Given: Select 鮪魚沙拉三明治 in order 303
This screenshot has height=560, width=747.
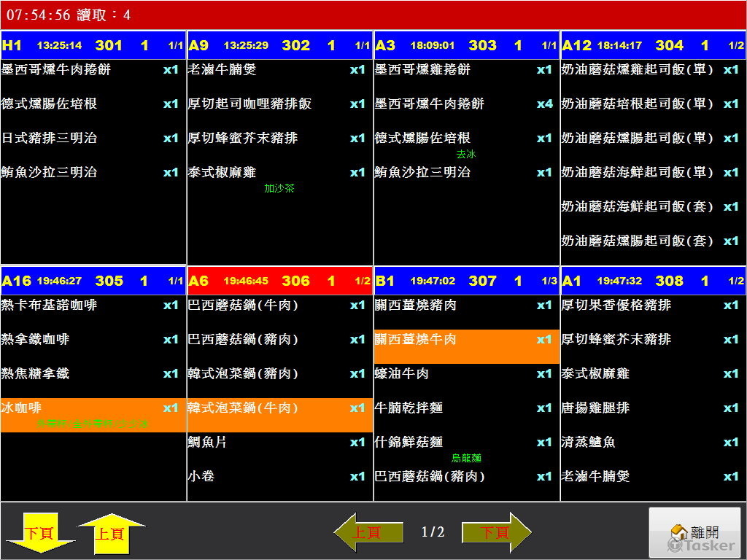Looking at the screenshot, I should 466,173.
